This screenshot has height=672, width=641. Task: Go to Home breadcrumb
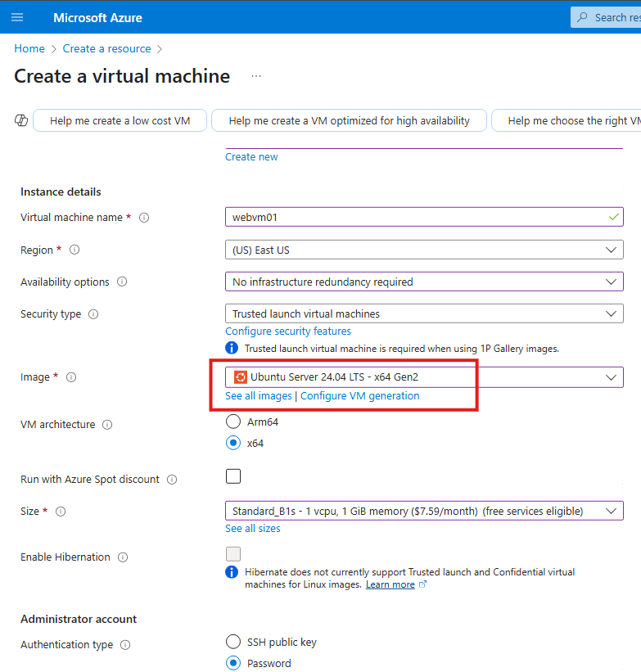pyautogui.click(x=29, y=48)
